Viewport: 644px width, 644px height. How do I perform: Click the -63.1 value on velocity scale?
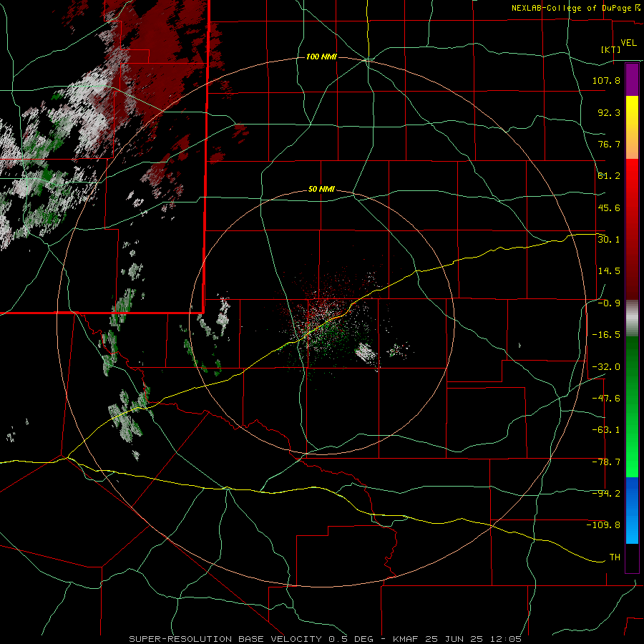[x=606, y=430]
